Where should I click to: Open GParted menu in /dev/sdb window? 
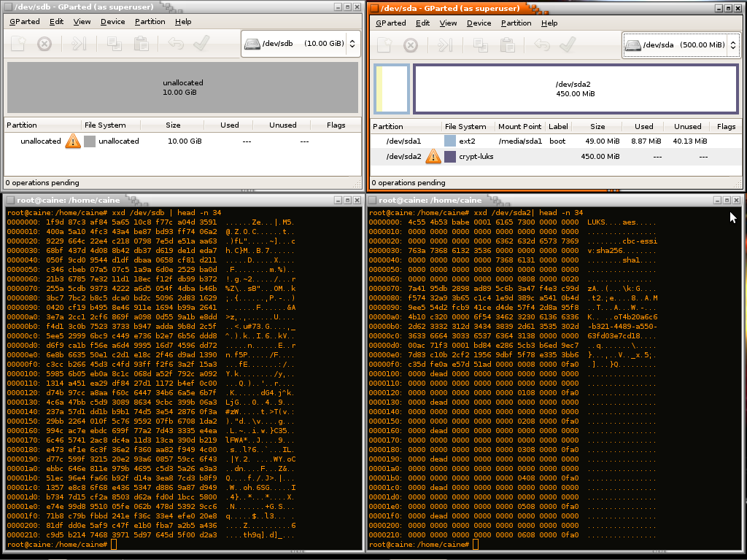[x=25, y=21]
